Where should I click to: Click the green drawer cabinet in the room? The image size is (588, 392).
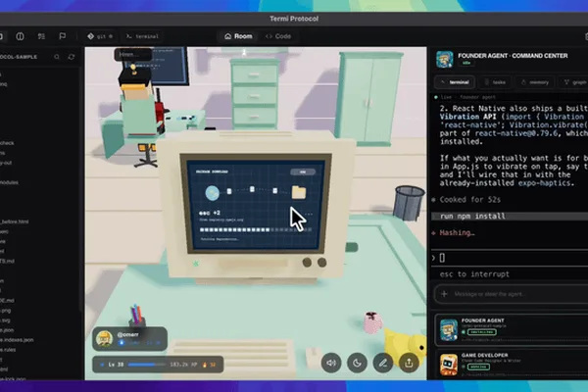click(x=255, y=94)
